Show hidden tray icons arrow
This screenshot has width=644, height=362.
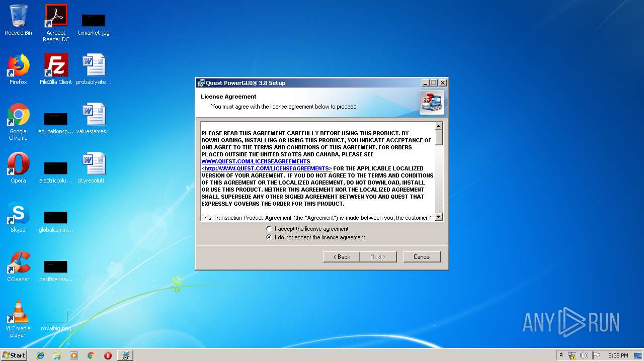point(561,355)
